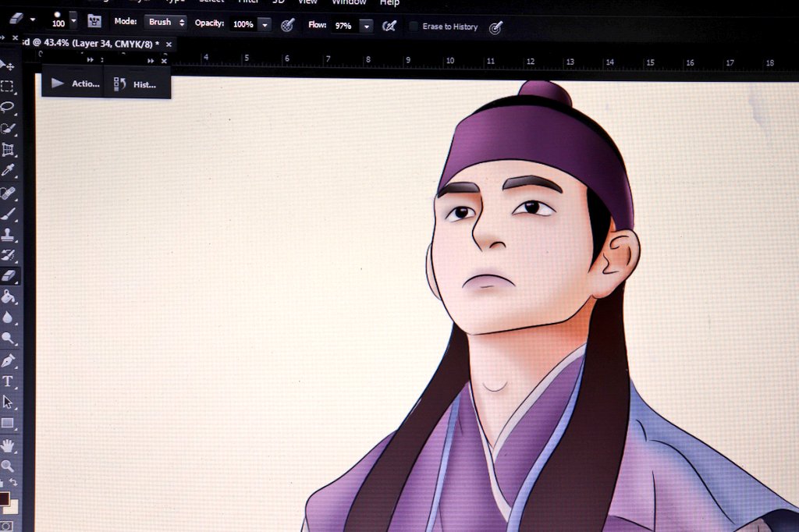Close the document tab with its X
This screenshot has width=799, height=532.
click(x=169, y=44)
